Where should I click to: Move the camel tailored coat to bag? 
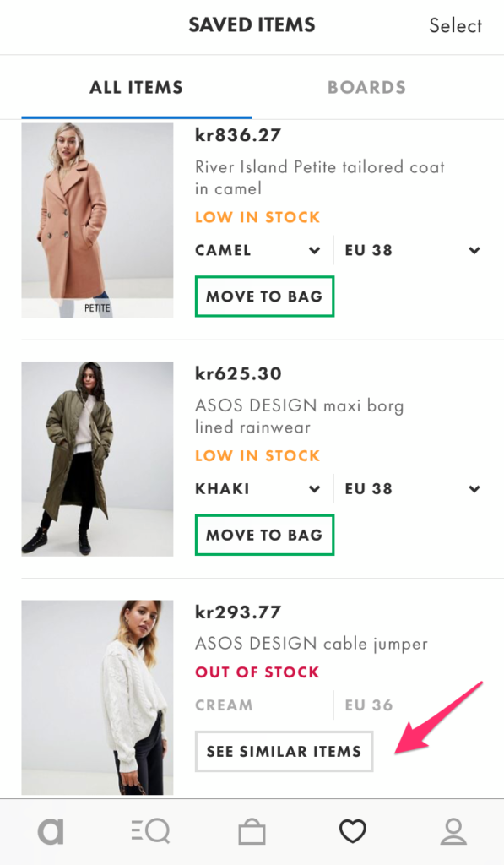[264, 296]
